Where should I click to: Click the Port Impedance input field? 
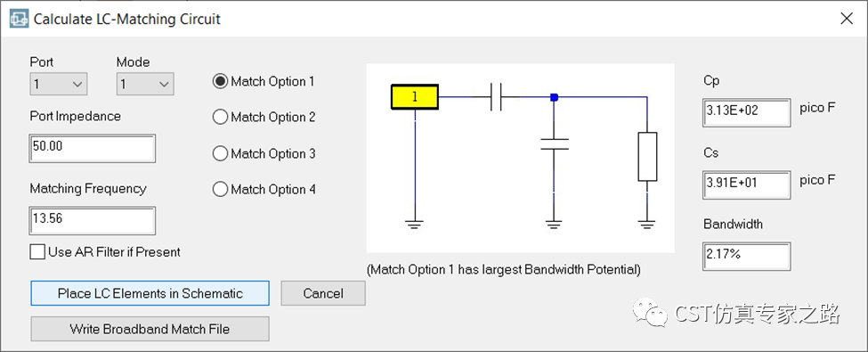(x=93, y=148)
